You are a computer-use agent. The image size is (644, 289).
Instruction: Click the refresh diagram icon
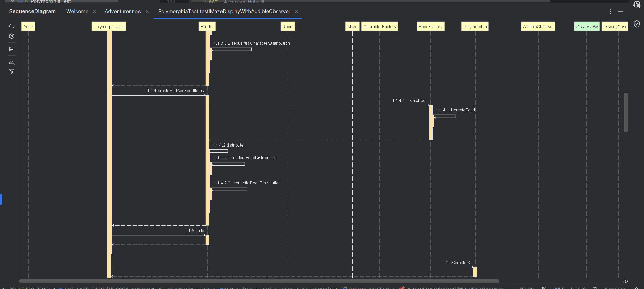coord(12,26)
